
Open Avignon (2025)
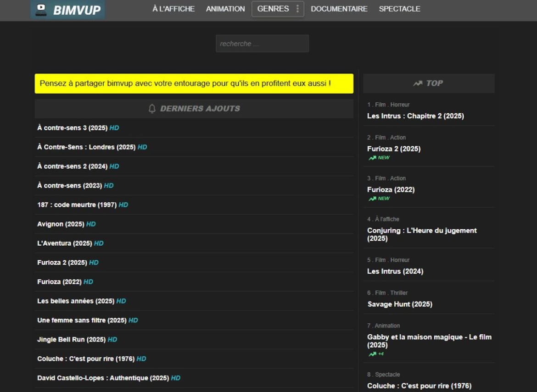61,224
